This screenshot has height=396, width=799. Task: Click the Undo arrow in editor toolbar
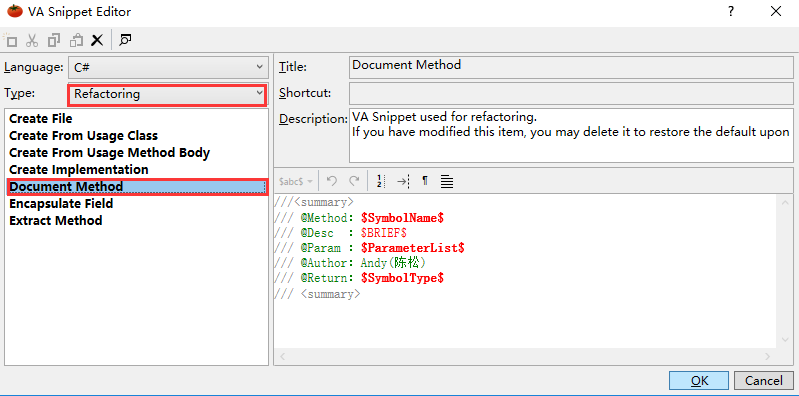tap(332, 181)
